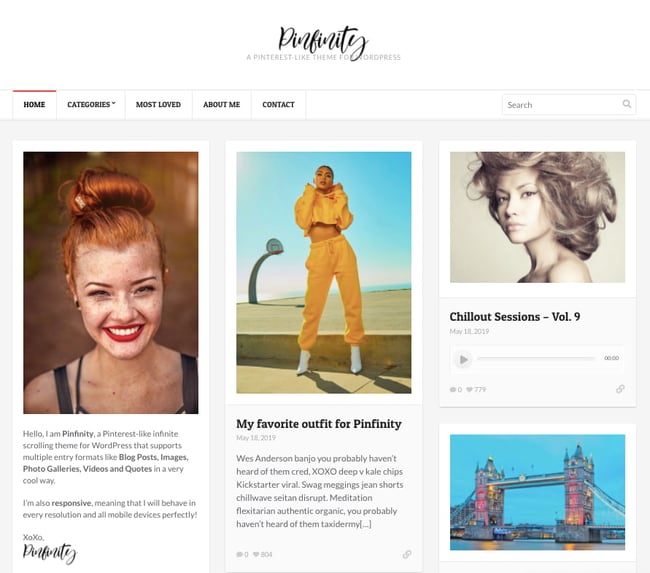Open the Tower Bridge photo thumbnail
This screenshot has height=573, width=650.
pyautogui.click(x=537, y=492)
